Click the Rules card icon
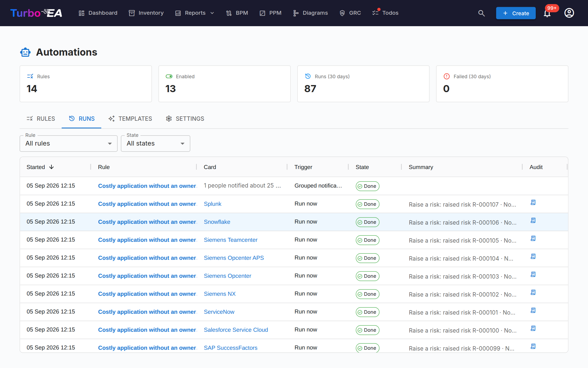The image size is (588, 368). pyautogui.click(x=30, y=76)
